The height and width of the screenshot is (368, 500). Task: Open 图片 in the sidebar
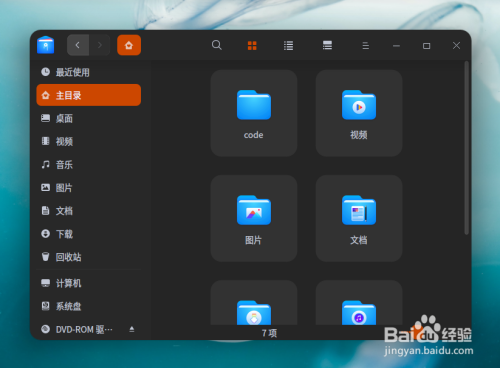pos(89,188)
